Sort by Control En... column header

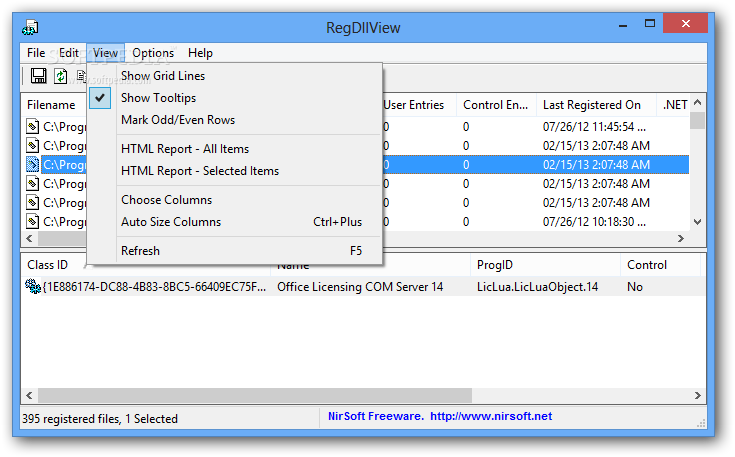tap(496, 105)
